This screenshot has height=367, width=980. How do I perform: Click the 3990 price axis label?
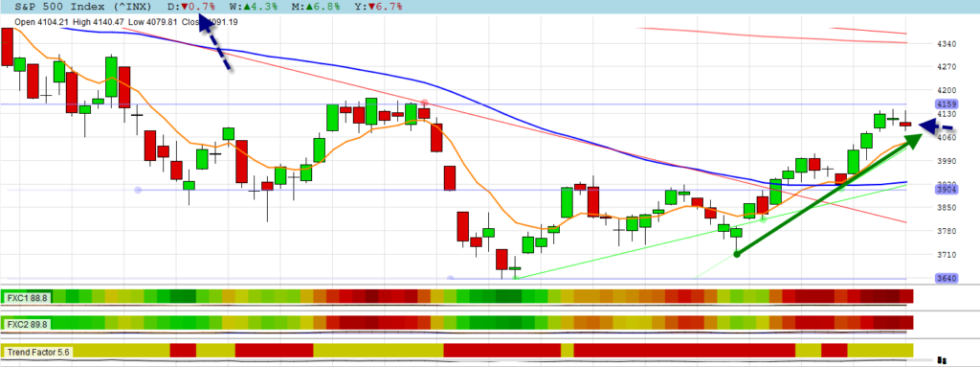947,161
